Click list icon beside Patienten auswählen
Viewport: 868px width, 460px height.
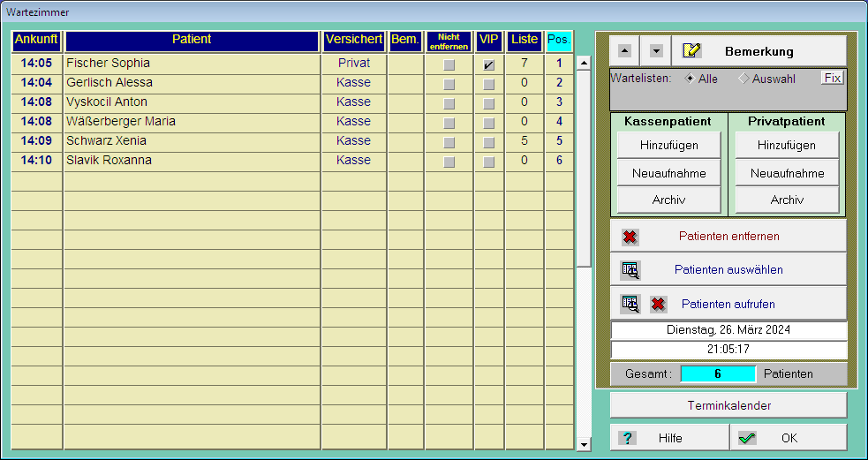click(630, 270)
